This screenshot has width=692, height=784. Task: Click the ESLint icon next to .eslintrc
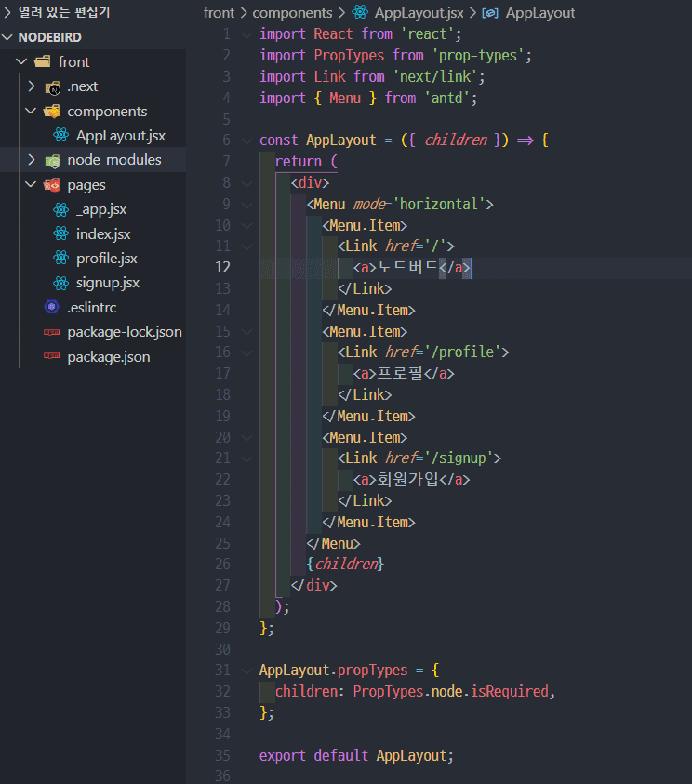tap(52, 307)
